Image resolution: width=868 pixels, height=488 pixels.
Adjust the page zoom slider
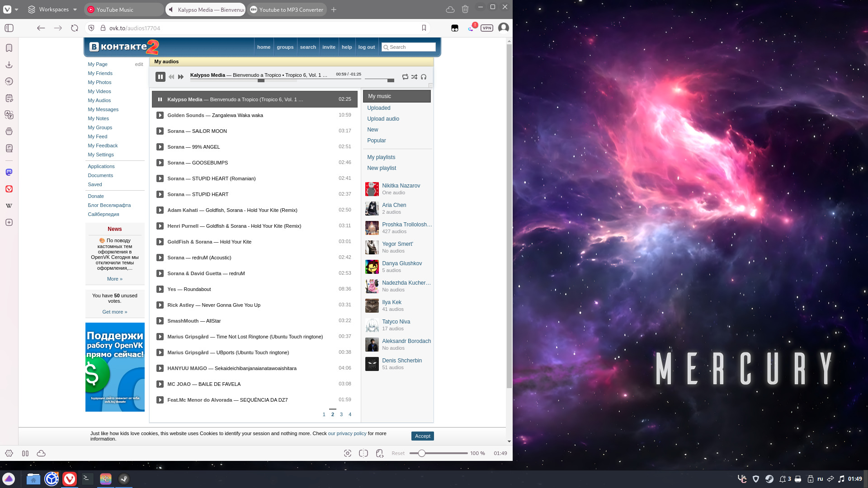421,453
